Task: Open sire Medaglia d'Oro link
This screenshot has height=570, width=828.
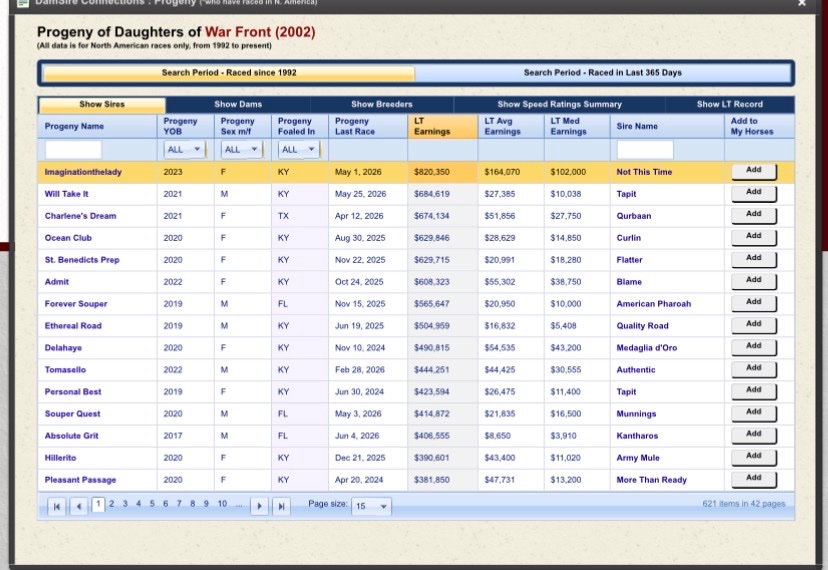Action: click(x=647, y=348)
